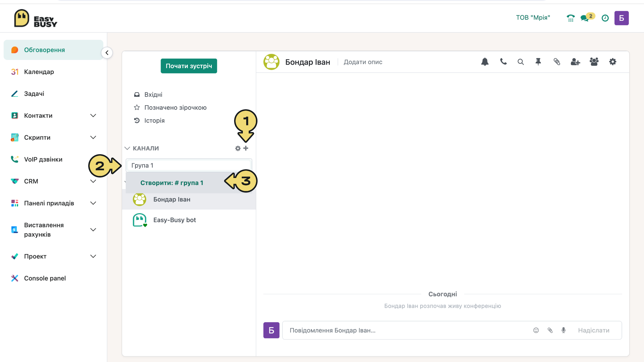Click the Календар 31 icon
This screenshot has width=644, height=362.
[15, 72]
